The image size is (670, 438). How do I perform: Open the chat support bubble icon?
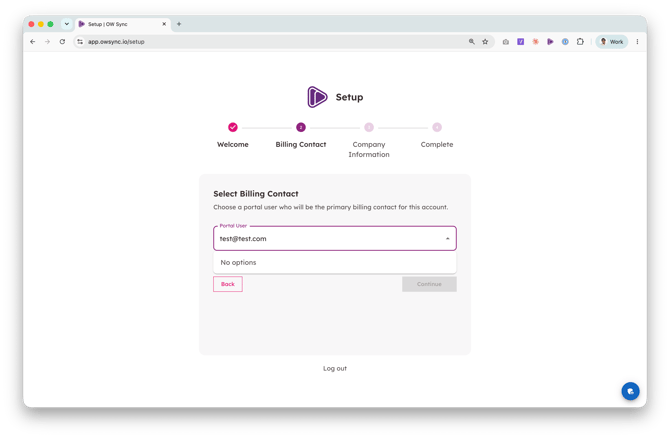[x=630, y=391]
